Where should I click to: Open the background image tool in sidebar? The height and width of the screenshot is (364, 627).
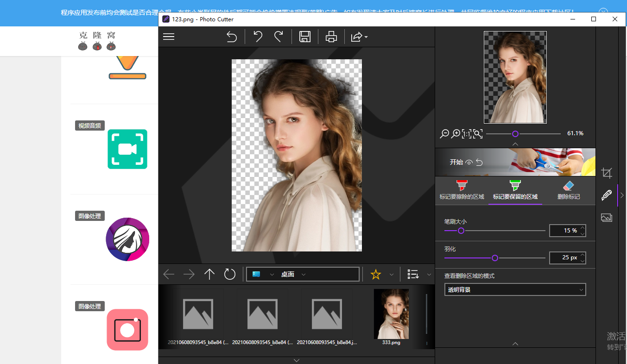(607, 217)
